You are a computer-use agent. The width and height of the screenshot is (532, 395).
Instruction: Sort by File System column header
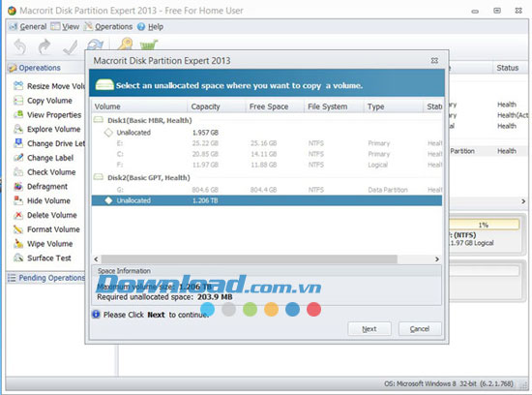(x=334, y=106)
